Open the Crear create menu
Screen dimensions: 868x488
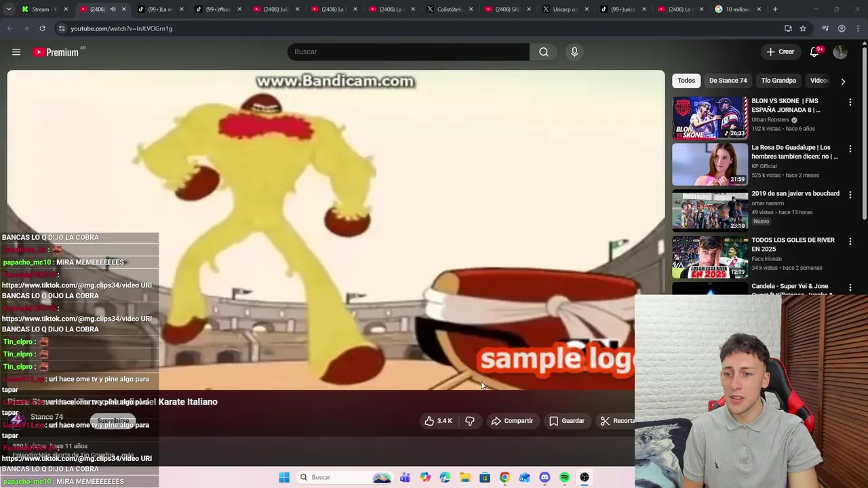781,52
